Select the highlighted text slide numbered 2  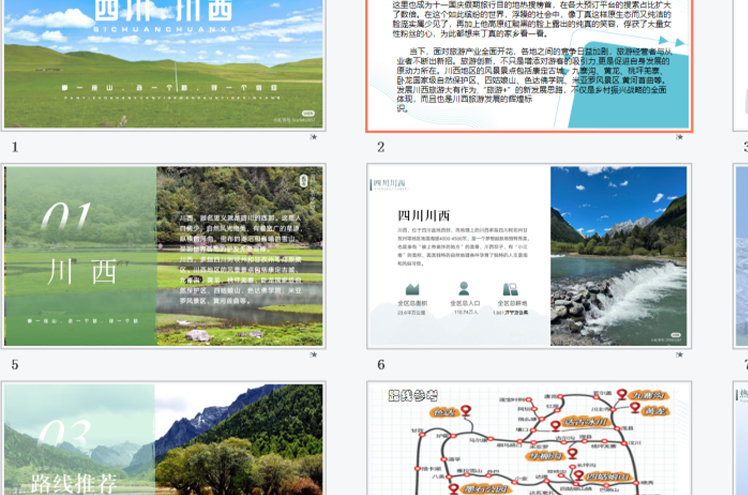[529, 65]
